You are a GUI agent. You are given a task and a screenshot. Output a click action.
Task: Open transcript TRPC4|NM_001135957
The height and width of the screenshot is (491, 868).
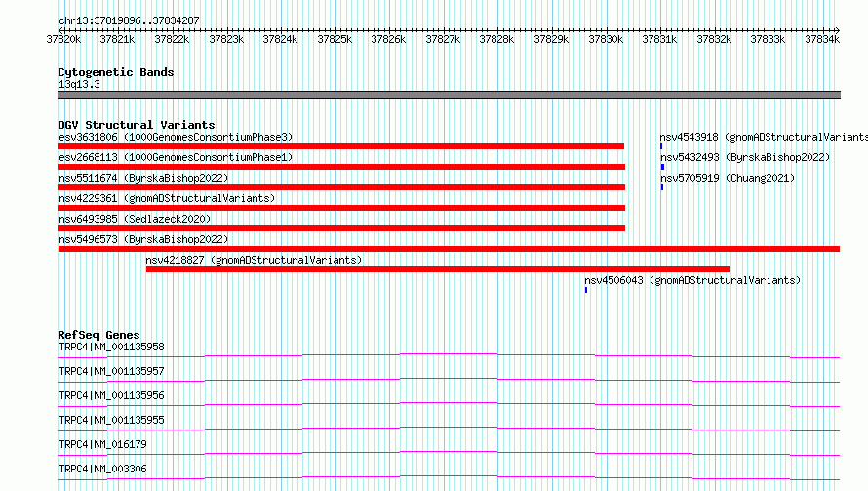(111, 371)
